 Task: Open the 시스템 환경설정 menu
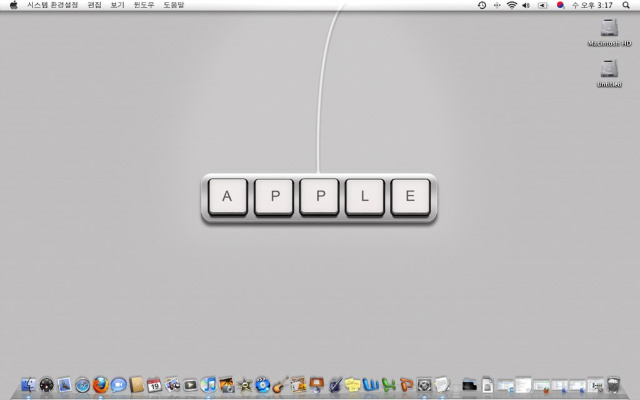pos(52,5)
